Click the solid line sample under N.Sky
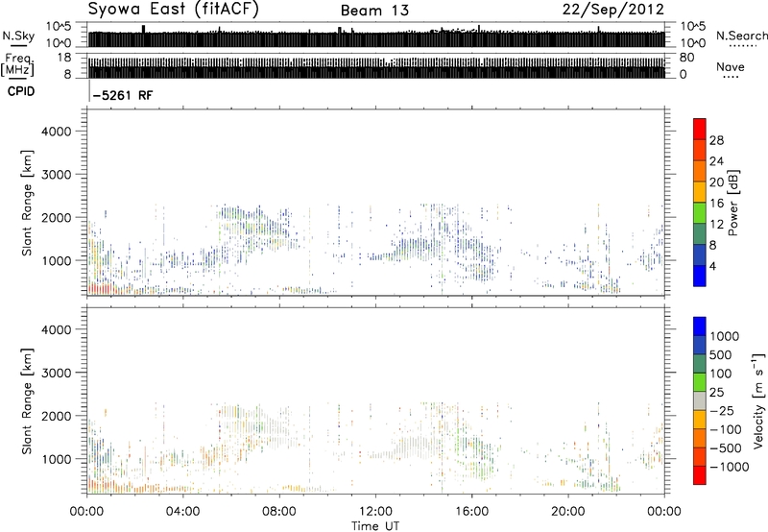The height and width of the screenshot is (532, 768). 18,46
